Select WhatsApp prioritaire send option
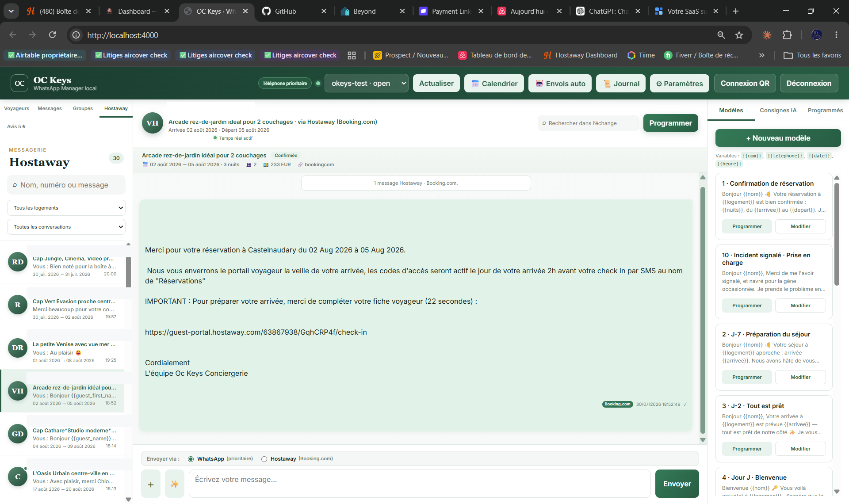Image resolution: width=849 pixels, height=504 pixels. (191, 459)
